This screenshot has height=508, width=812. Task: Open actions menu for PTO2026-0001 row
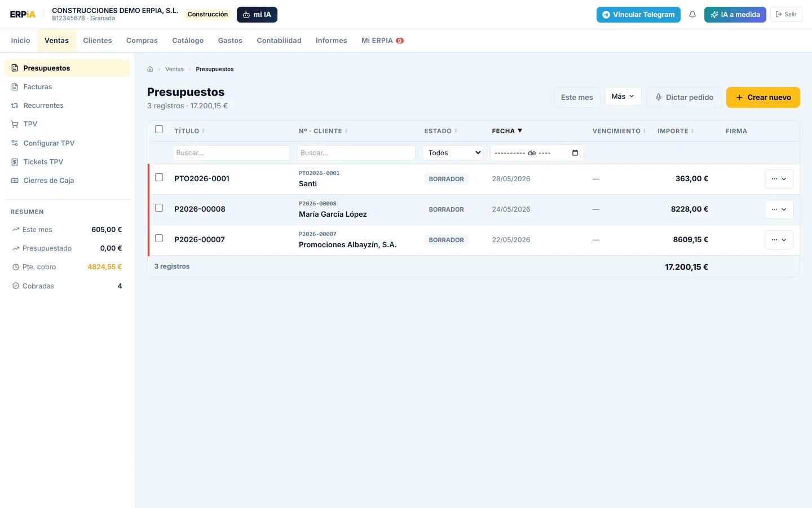(x=779, y=179)
